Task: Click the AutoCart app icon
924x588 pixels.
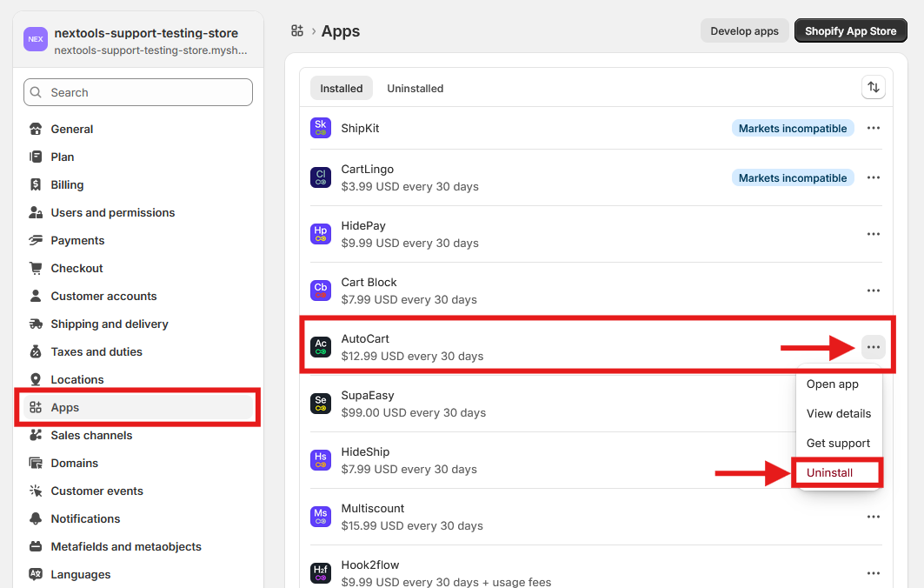Action: coord(321,347)
